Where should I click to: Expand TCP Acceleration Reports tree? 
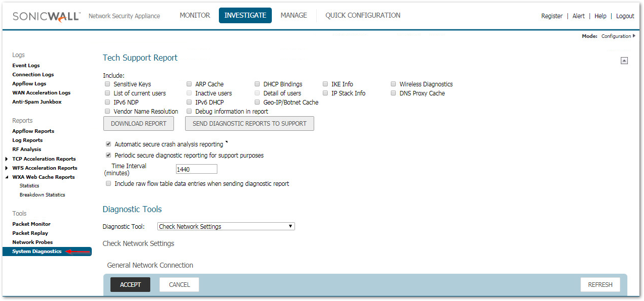(x=7, y=159)
